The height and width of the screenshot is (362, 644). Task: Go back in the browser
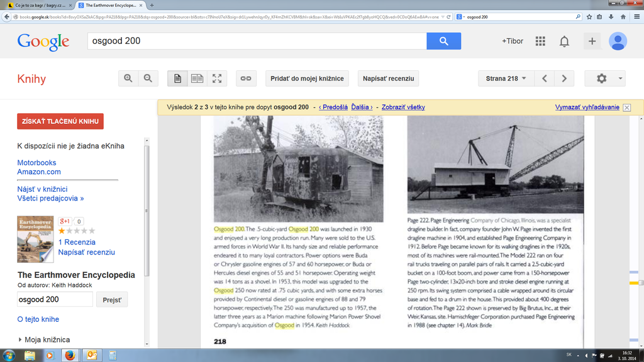click(6, 17)
